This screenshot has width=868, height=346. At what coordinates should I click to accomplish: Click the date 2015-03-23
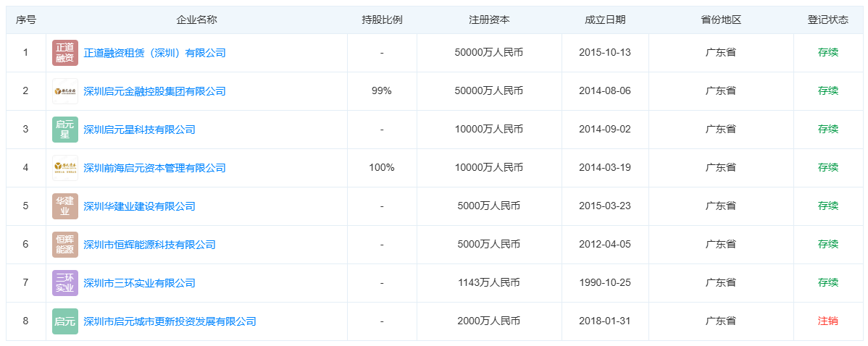tap(605, 206)
